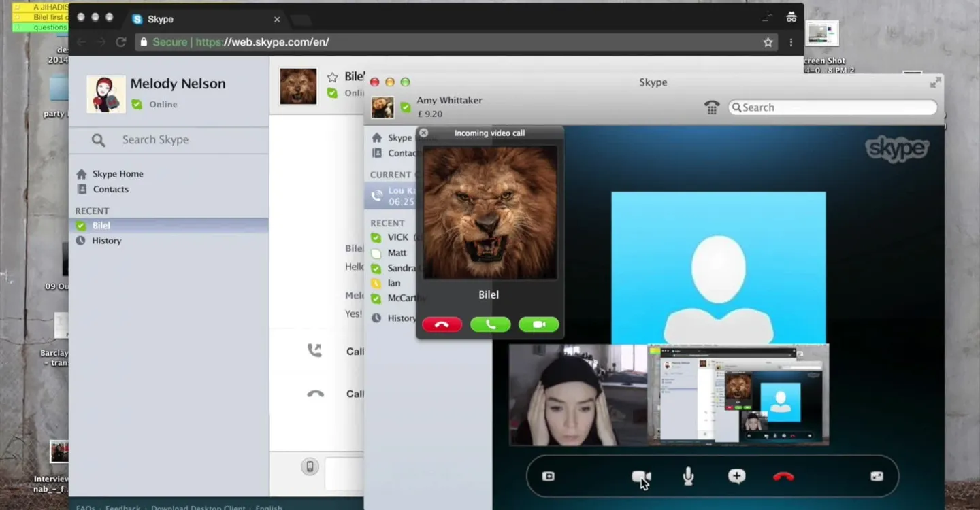Click the sidebar toggle icon in call bar
Image resolution: width=980 pixels, height=510 pixels.
click(549, 476)
